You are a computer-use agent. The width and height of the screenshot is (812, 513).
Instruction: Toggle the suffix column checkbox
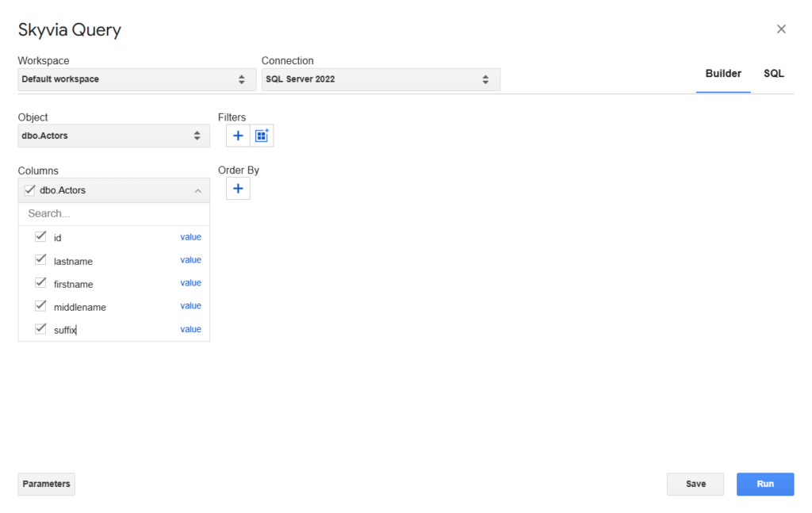[x=40, y=329]
